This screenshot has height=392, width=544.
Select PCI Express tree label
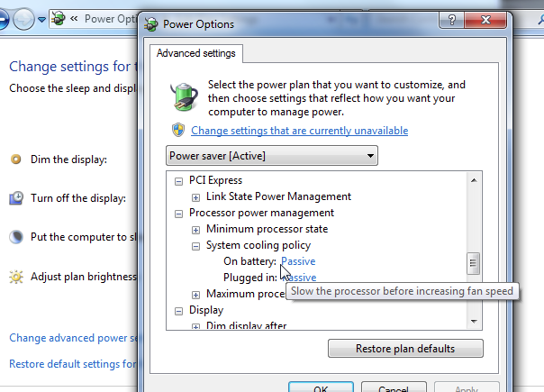(x=215, y=180)
